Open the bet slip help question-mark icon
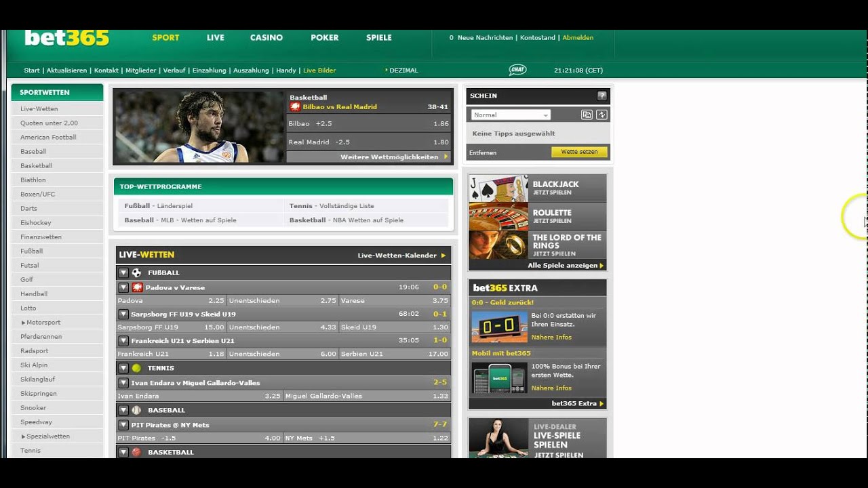Image resolution: width=868 pixels, height=488 pixels. (601, 96)
